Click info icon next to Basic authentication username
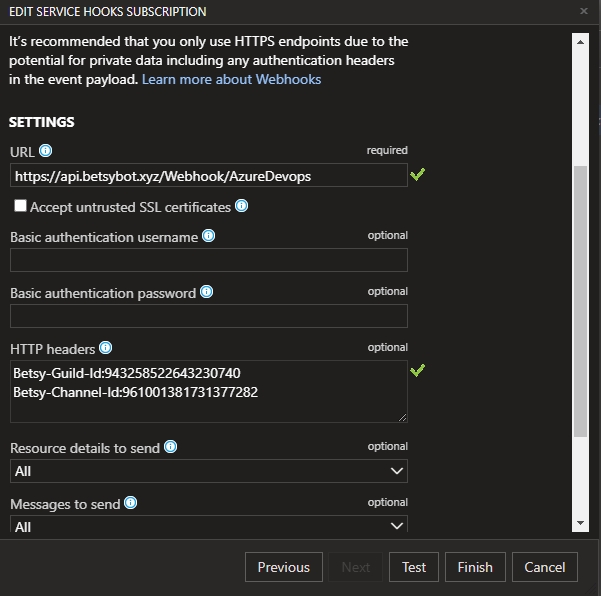Viewport: 601px width, 596px height. [208, 236]
